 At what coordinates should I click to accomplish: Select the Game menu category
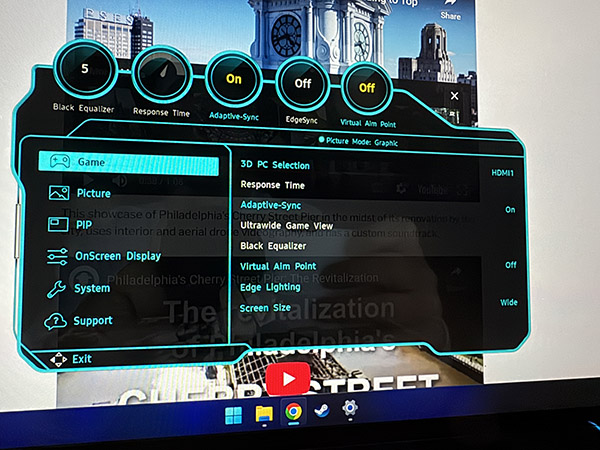129,162
